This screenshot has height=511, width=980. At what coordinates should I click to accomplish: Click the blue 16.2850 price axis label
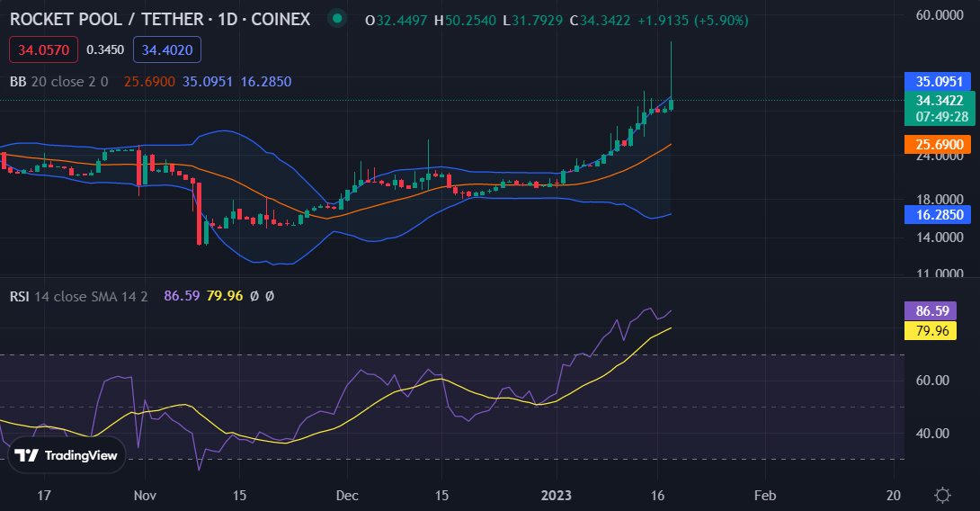pyautogui.click(x=938, y=214)
